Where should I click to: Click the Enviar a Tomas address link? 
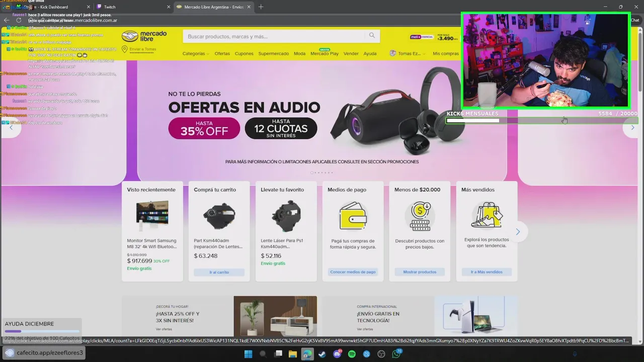point(142,49)
